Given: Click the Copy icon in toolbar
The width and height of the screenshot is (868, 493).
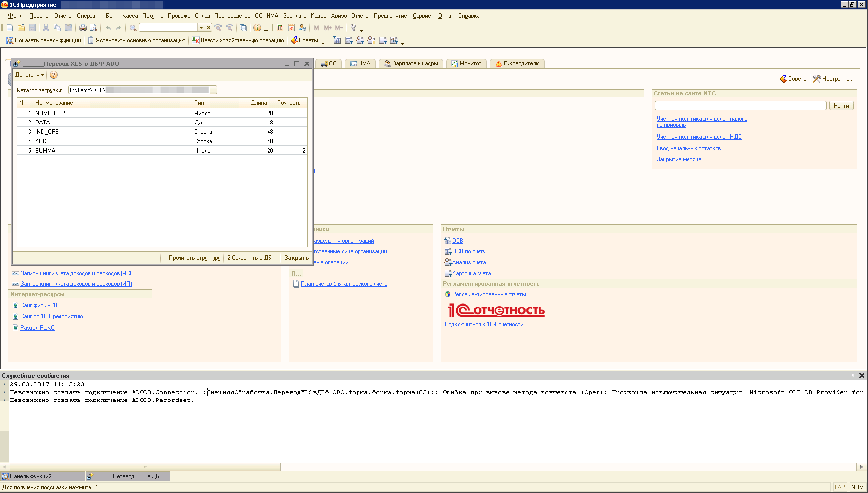Looking at the screenshot, I should (x=57, y=28).
